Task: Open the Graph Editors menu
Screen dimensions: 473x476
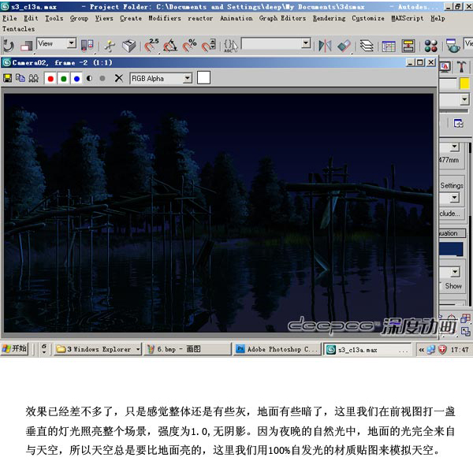Action: [x=282, y=18]
